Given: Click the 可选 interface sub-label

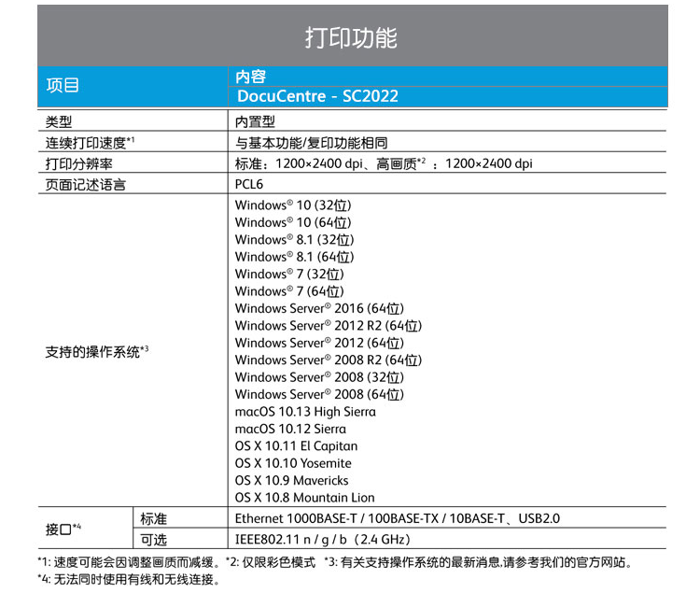Looking at the screenshot, I should point(154,540).
